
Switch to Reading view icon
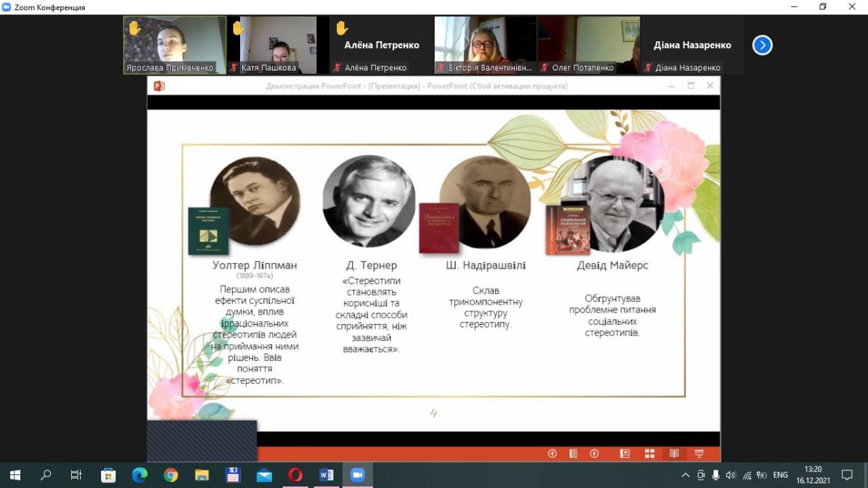click(674, 454)
